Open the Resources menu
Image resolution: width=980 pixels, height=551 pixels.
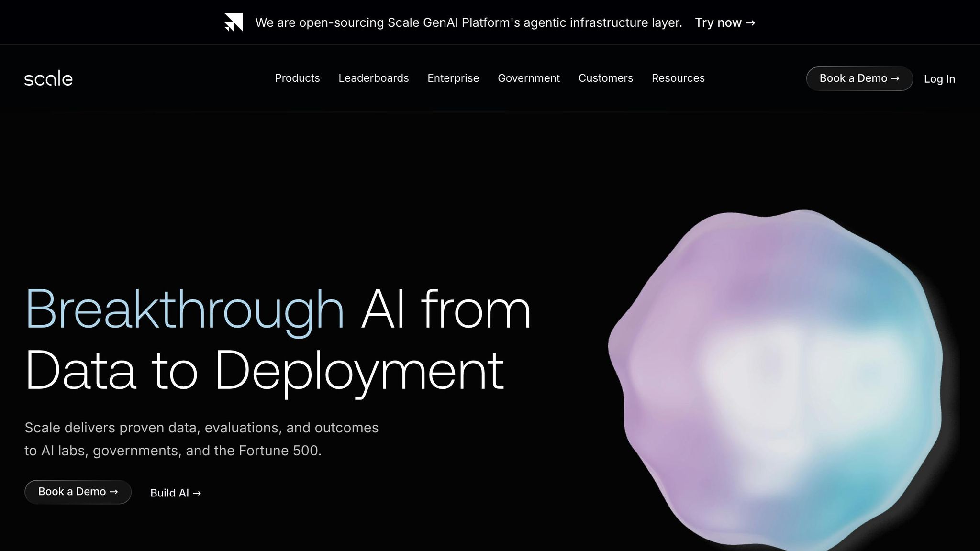pos(678,78)
